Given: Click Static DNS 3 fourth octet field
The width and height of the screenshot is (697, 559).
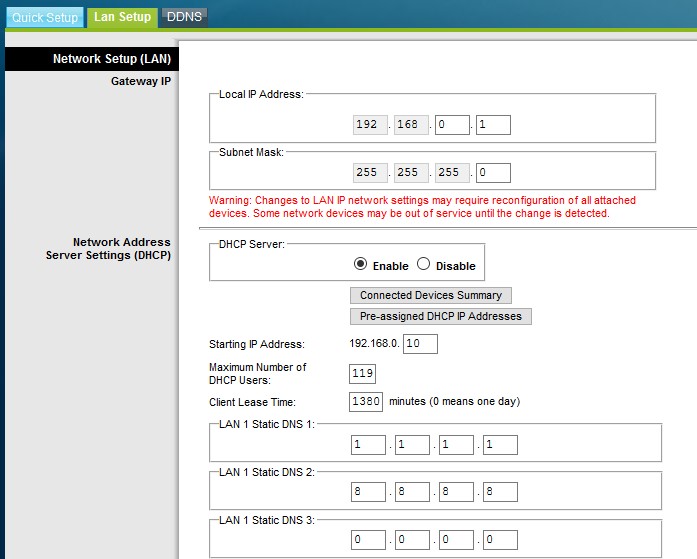Looking at the screenshot, I should pyautogui.click(x=500, y=540).
